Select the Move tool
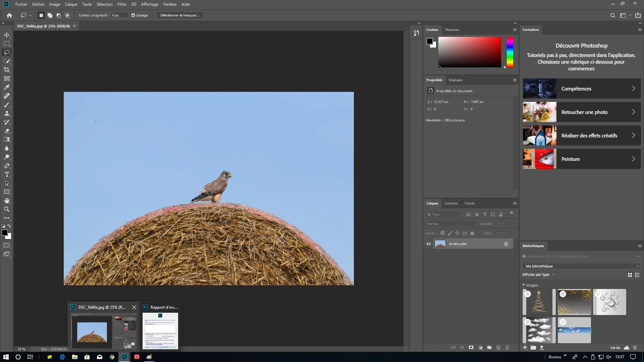 (7, 35)
